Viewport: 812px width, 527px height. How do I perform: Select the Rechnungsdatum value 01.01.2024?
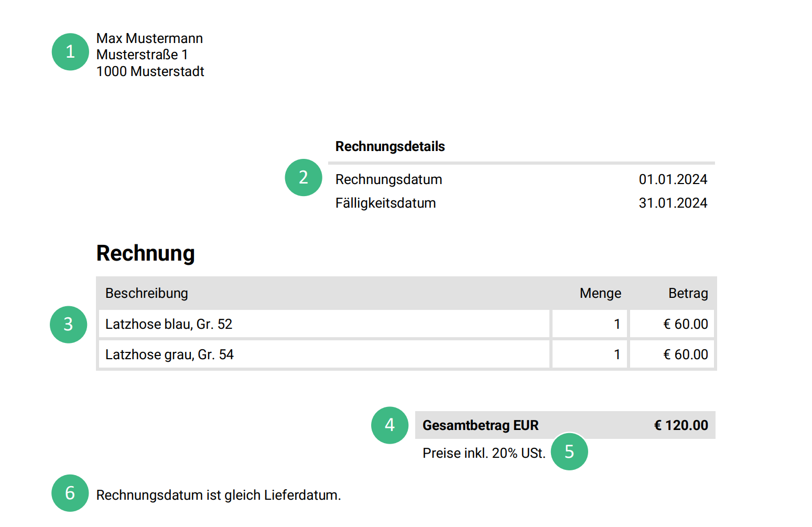click(x=673, y=179)
